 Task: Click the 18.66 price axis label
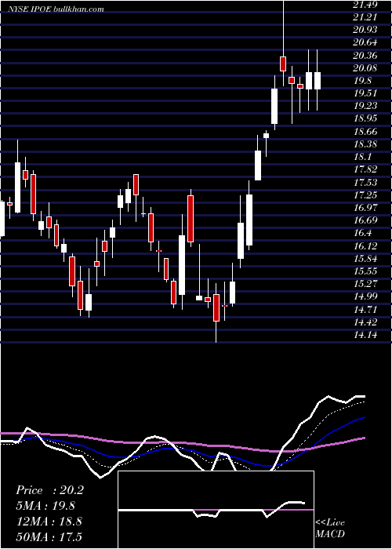(365, 131)
